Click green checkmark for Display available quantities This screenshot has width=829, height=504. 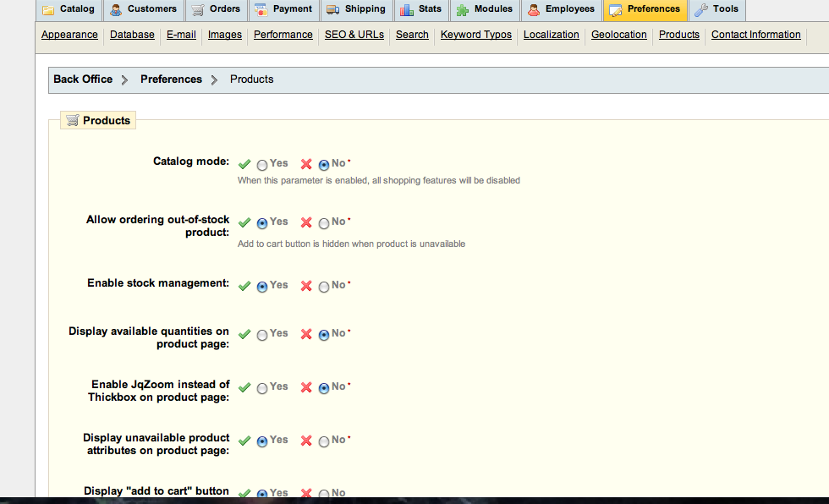pyautogui.click(x=244, y=334)
